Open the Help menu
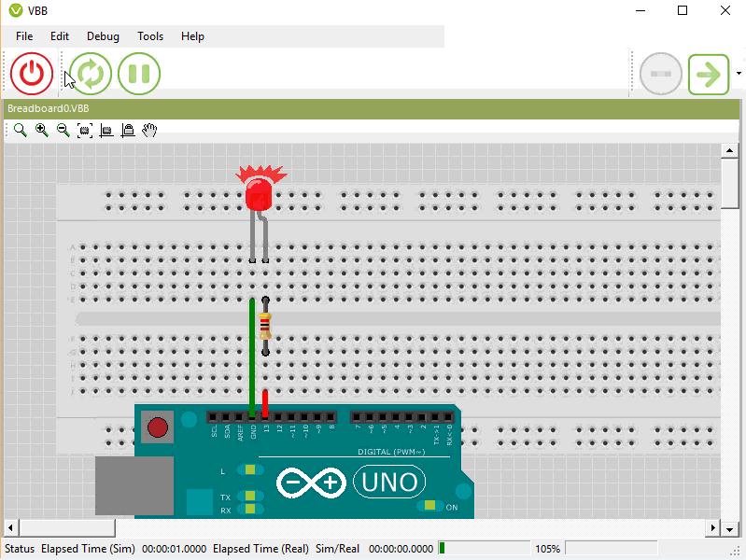This screenshot has height=560, width=746. 192,36
